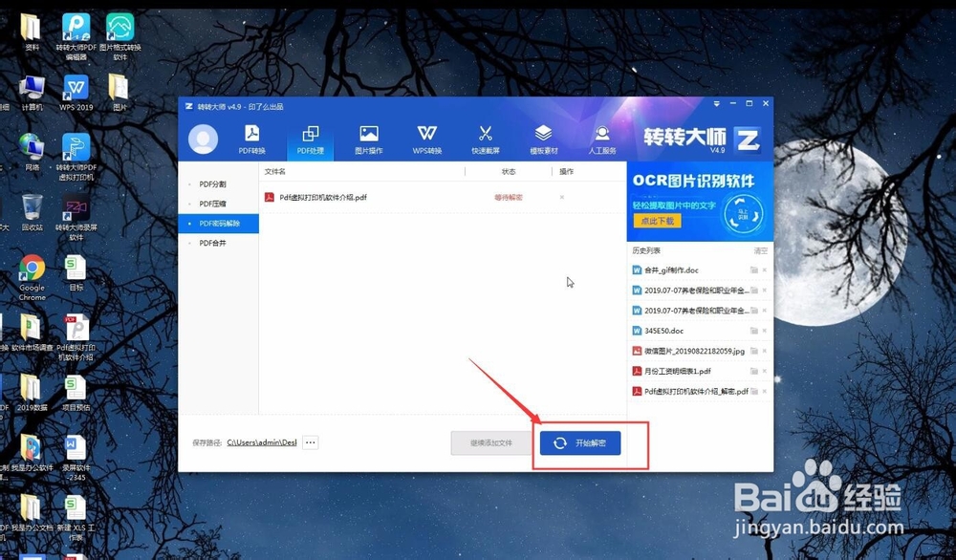Screen dimensions: 956x560
Task: Open the save path browse ellipsis button
Action: (311, 442)
